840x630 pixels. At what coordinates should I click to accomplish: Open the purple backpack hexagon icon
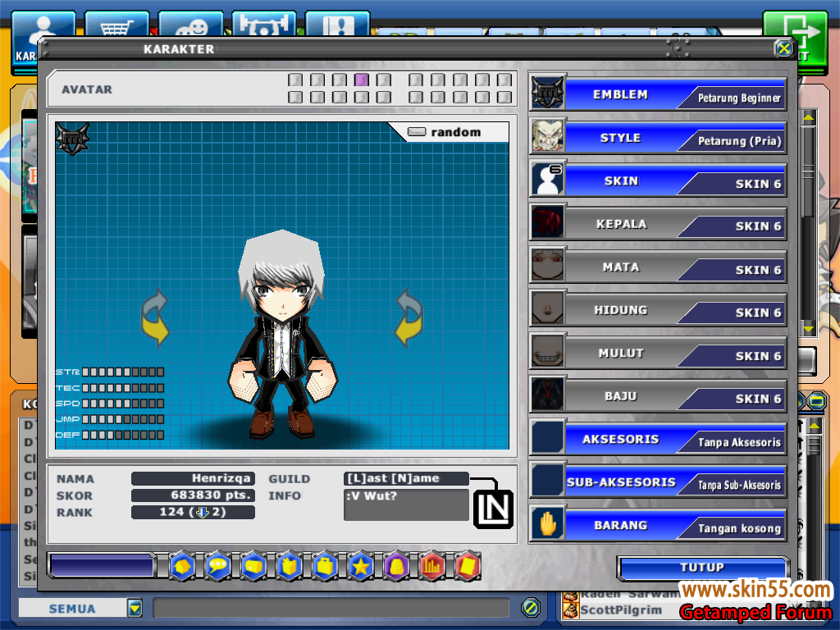(x=396, y=566)
